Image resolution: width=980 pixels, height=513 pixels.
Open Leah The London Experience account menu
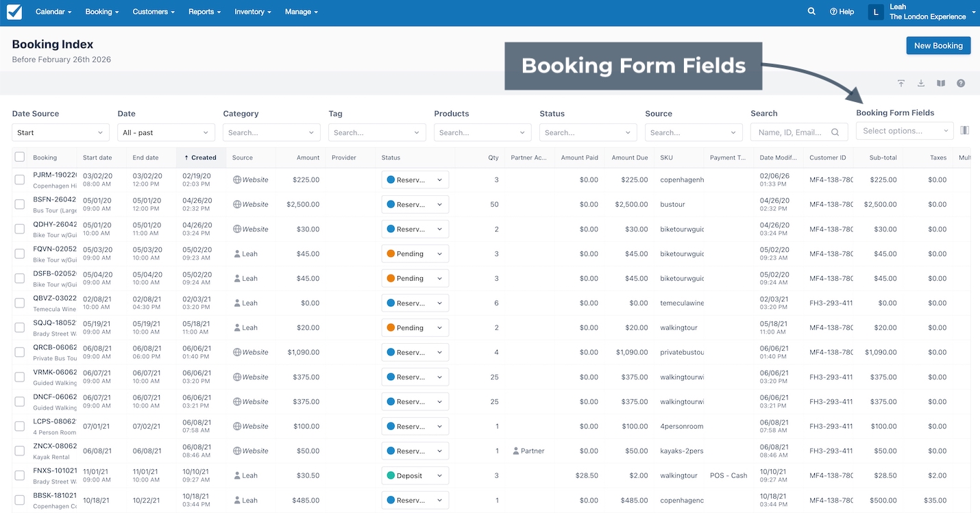click(932, 12)
